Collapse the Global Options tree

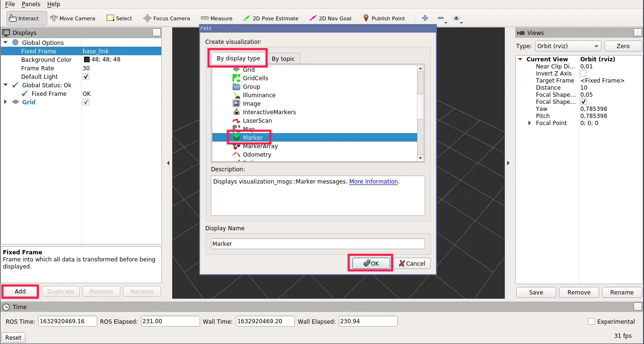(x=6, y=42)
